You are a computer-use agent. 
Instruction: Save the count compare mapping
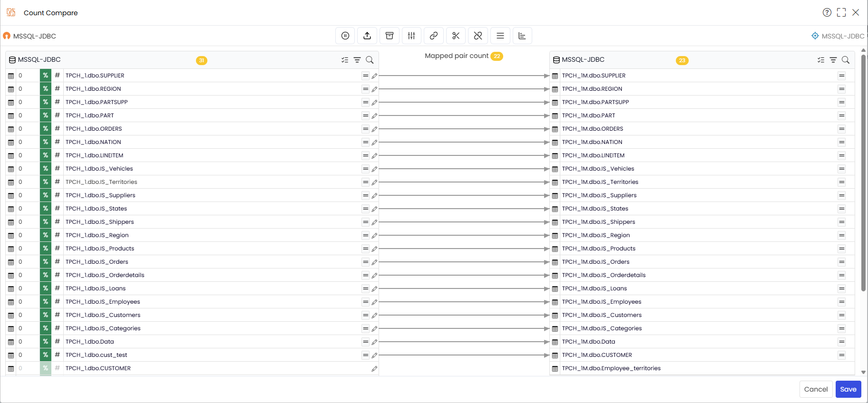pos(848,389)
